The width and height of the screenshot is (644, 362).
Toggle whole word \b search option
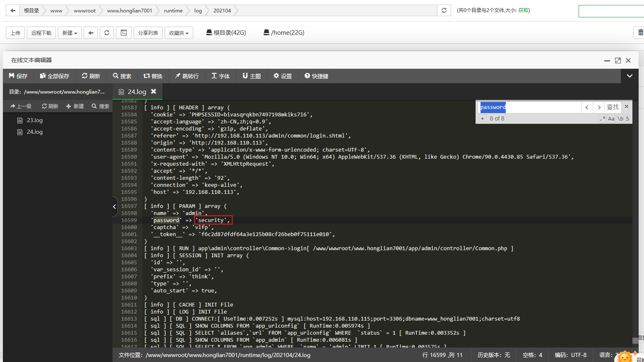(620, 118)
